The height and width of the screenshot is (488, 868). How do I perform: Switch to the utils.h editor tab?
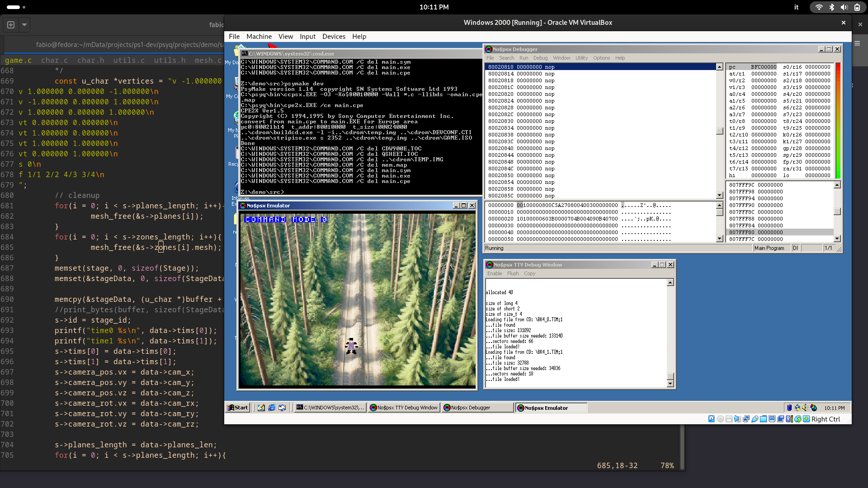click(x=170, y=60)
